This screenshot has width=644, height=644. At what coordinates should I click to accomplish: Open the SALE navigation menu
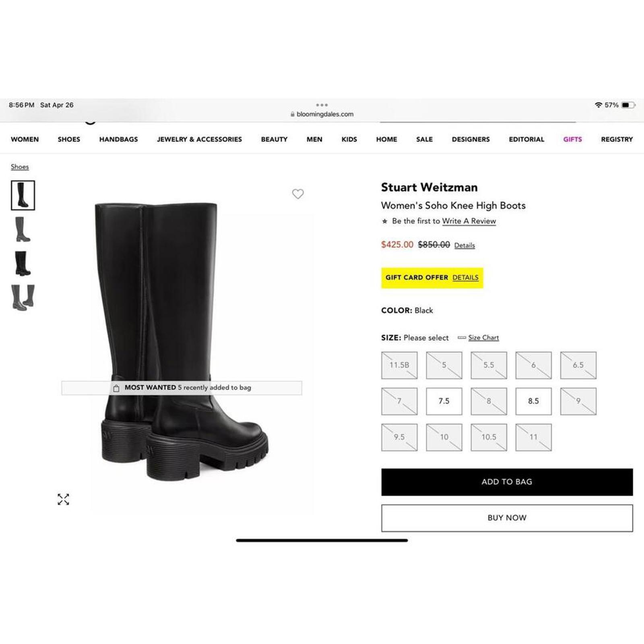tap(424, 139)
